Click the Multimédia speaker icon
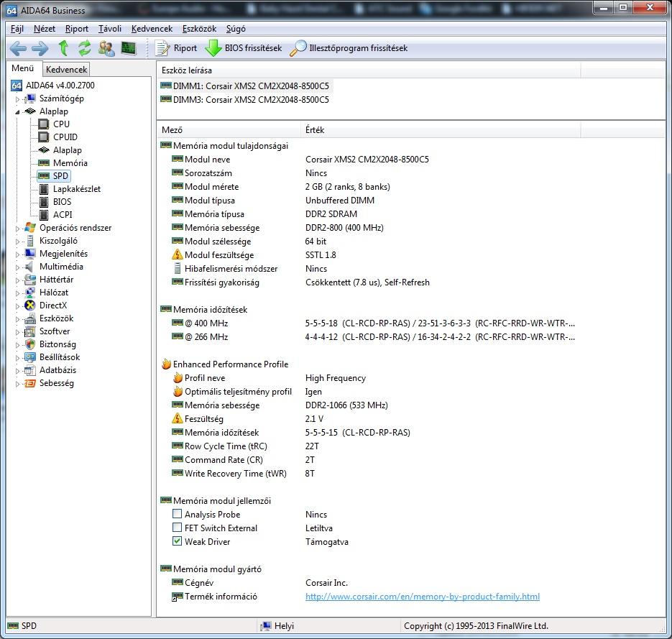The width and height of the screenshot is (672, 639). (29, 267)
